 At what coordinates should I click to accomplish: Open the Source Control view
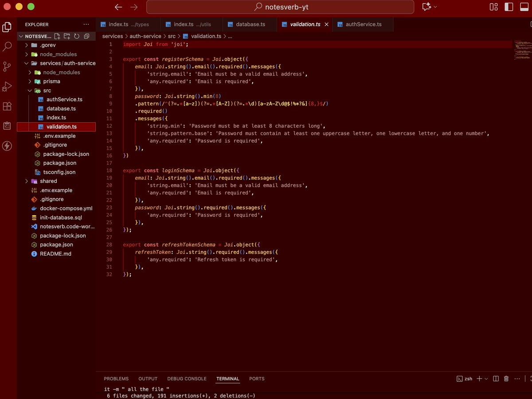pyautogui.click(x=7, y=67)
